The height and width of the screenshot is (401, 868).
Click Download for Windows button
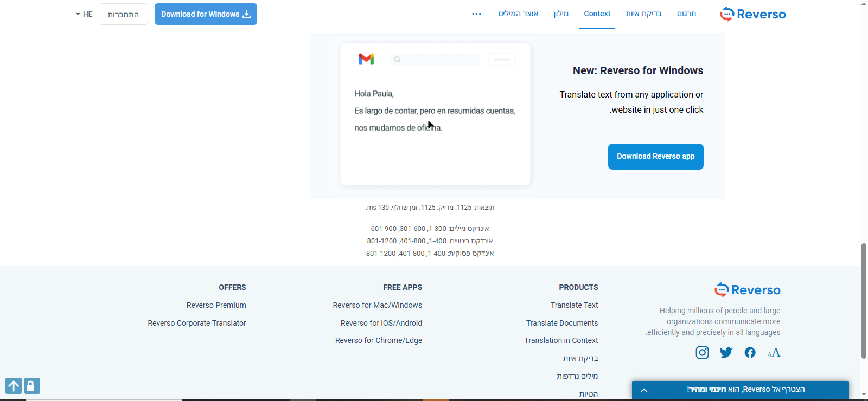[x=206, y=14]
